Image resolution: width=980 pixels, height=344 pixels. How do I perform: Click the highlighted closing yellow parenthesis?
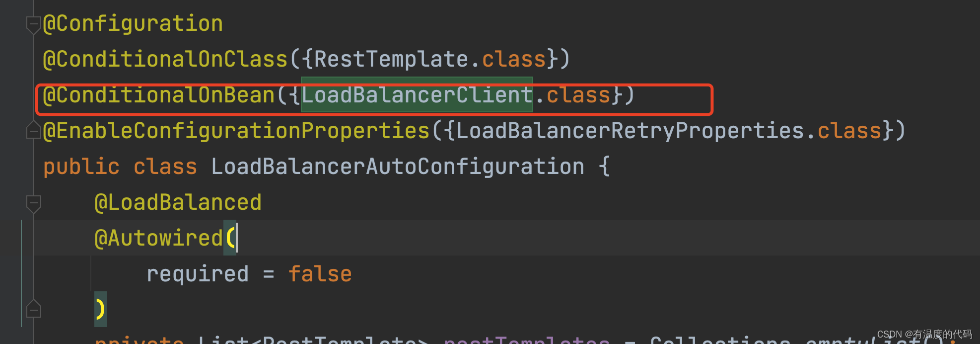click(101, 309)
